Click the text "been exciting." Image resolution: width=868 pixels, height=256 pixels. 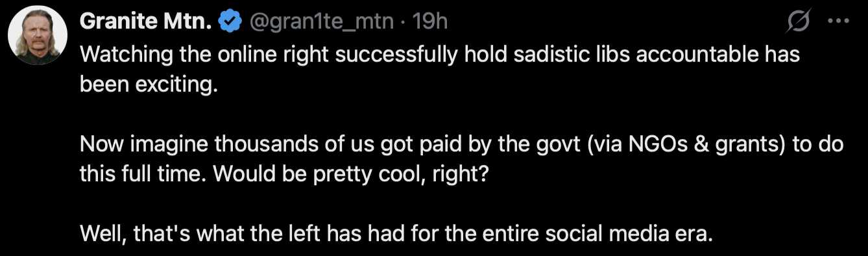point(147,84)
